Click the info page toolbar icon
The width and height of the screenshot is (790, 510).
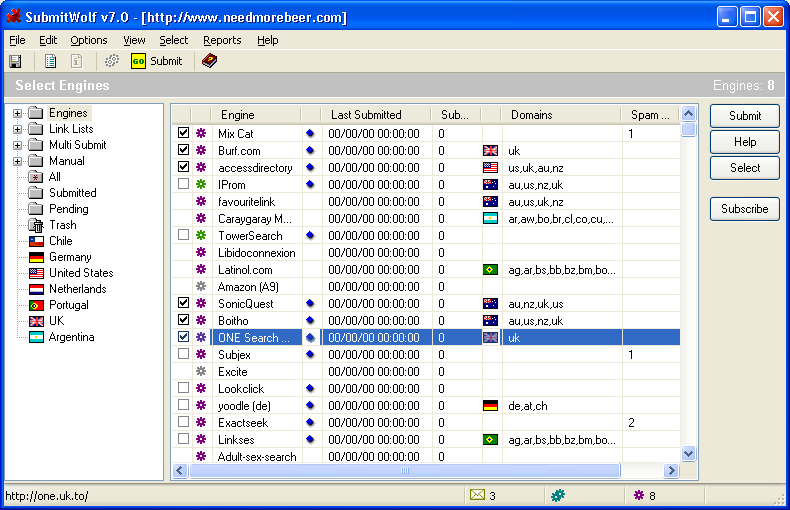pos(77,61)
